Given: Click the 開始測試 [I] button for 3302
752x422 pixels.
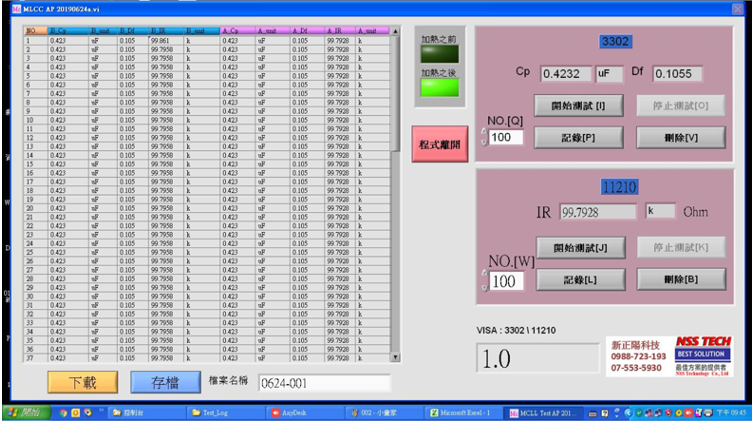Looking at the screenshot, I should pos(578,105).
